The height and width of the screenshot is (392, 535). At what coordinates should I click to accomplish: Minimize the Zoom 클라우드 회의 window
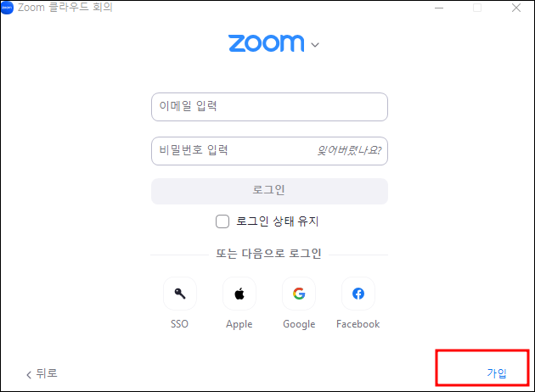439,8
